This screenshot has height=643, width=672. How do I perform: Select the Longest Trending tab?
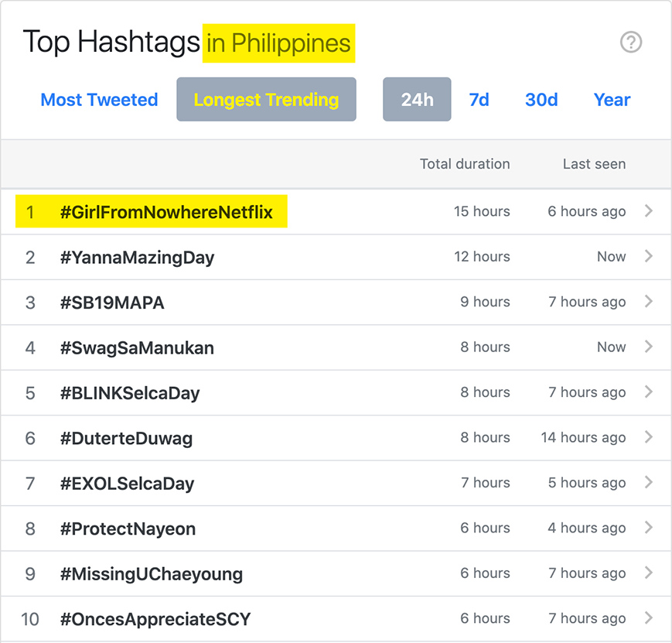[x=266, y=99]
